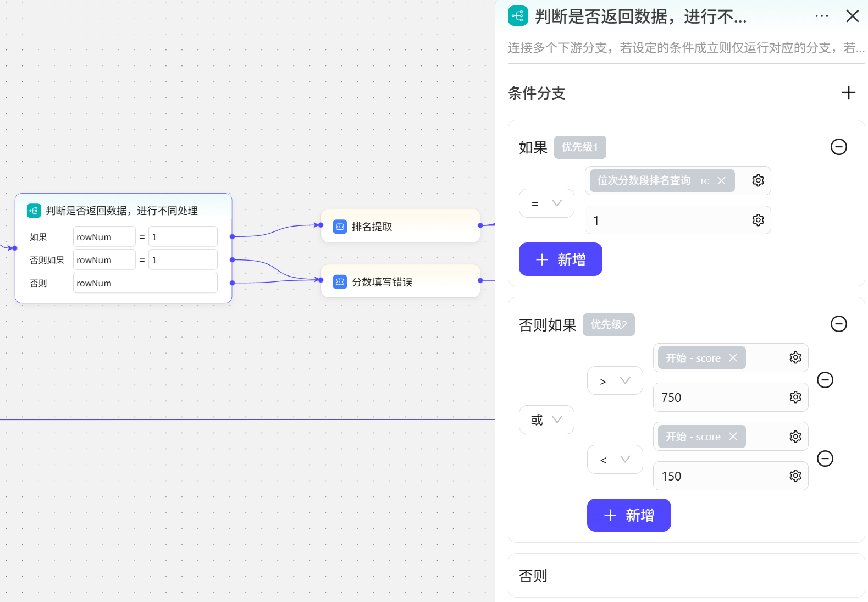Delete the score less than 150 condition
Image resolution: width=868 pixels, height=602 pixels.
825,459
